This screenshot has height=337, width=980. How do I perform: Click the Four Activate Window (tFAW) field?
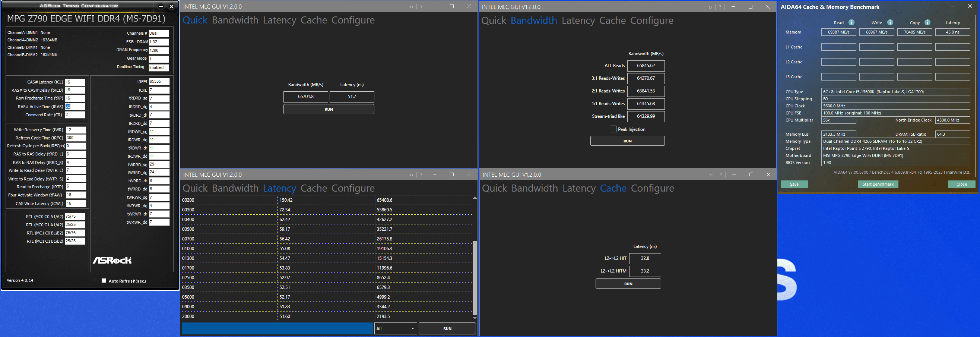point(76,195)
